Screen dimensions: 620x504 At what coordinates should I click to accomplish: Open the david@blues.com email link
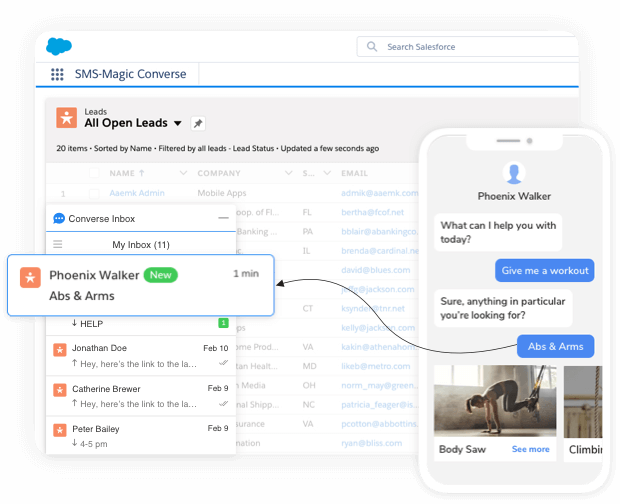[x=376, y=270]
